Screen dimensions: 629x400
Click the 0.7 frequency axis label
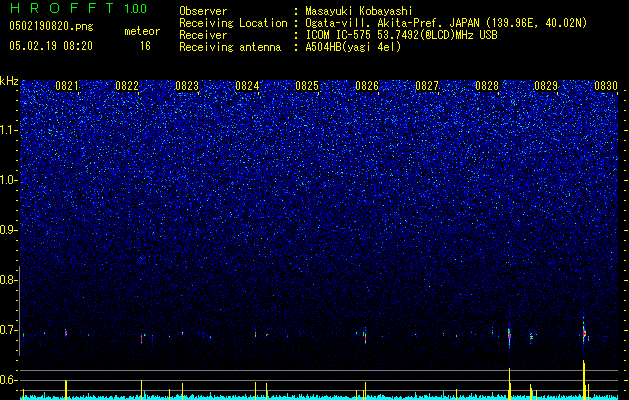(8, 330)
